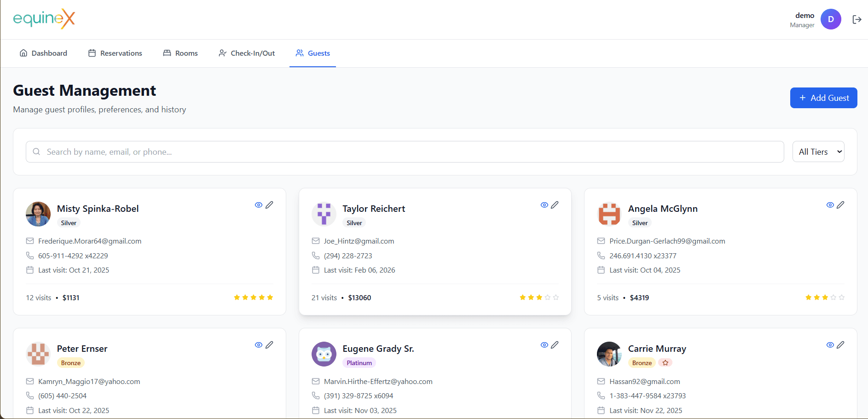868x419 pixels.
Task: Go to the Dashboard tab
Action: pyautogui.click(x=43, y=53)
